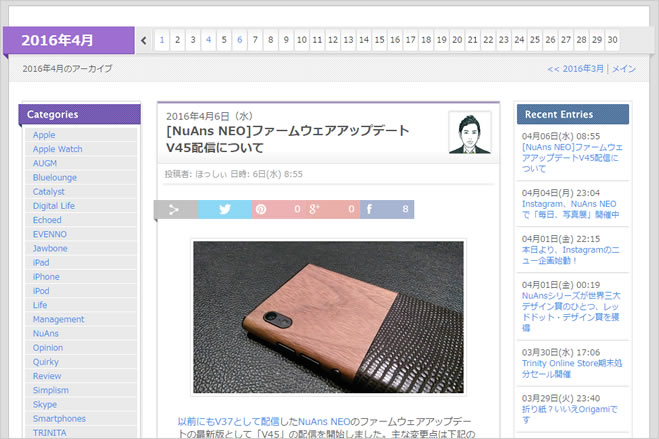The height and width of the screenshot is (439, 659).
Task: Open recent entry 本日より、Instagramのニュー企画始動
Action: [x=570, y=255]
